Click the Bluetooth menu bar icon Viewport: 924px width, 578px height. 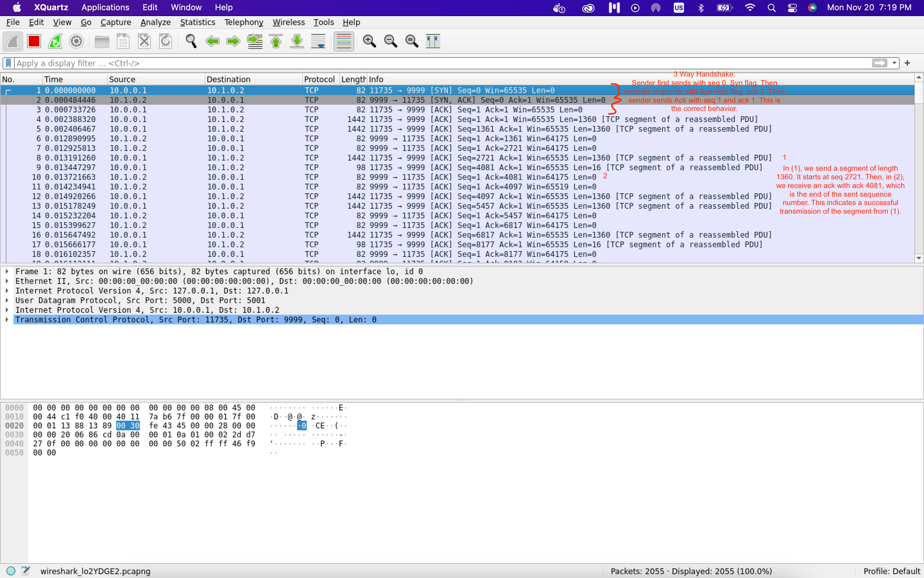(x=701, y=8)
